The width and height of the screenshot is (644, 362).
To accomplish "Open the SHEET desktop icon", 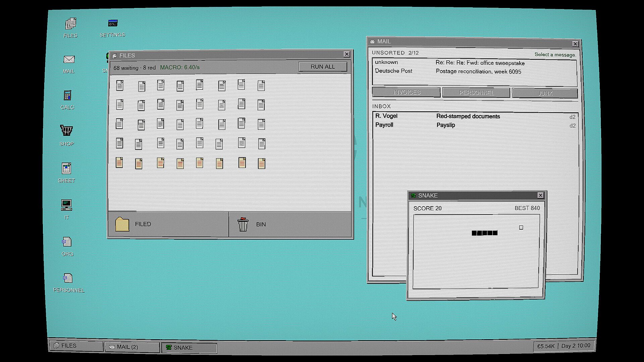I will [x=66, y=173].
